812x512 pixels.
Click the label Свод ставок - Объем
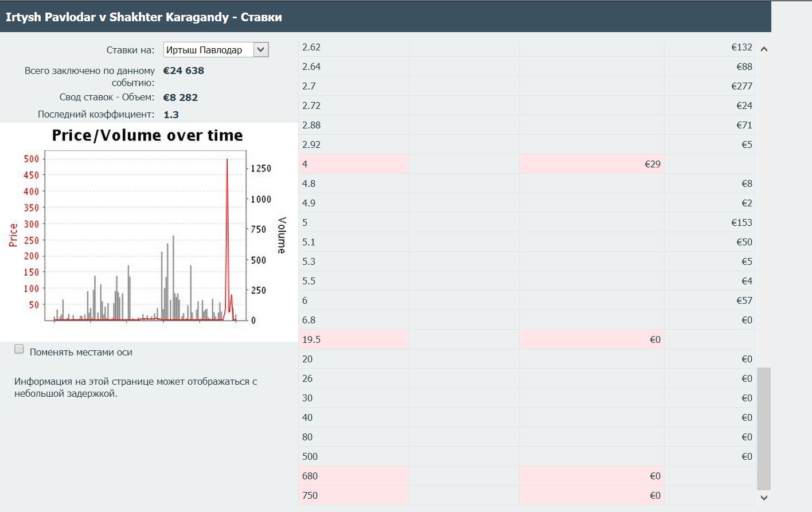[107, 97]
